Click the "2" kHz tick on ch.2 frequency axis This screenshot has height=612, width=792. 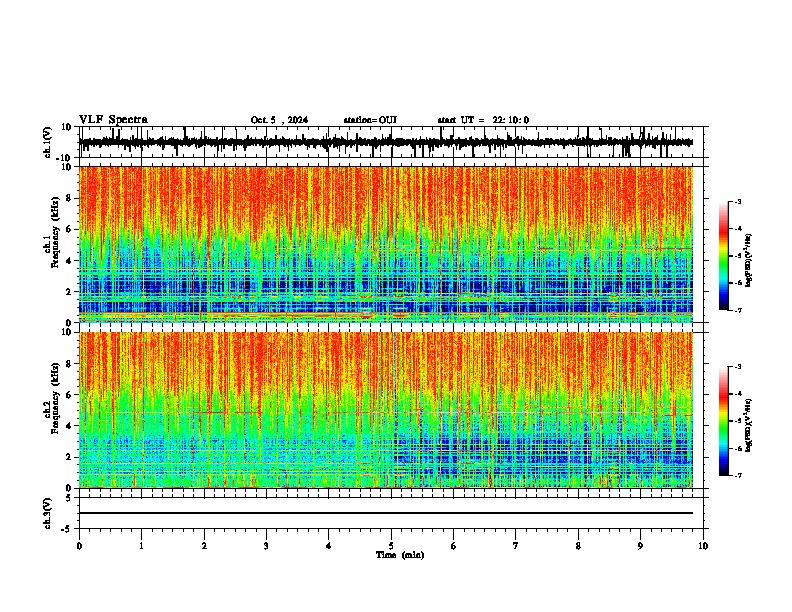(69, 457)
